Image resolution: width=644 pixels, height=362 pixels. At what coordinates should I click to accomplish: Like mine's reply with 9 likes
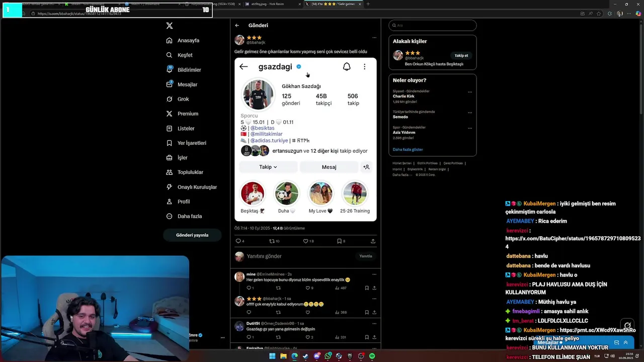click(x=309, y=288)
